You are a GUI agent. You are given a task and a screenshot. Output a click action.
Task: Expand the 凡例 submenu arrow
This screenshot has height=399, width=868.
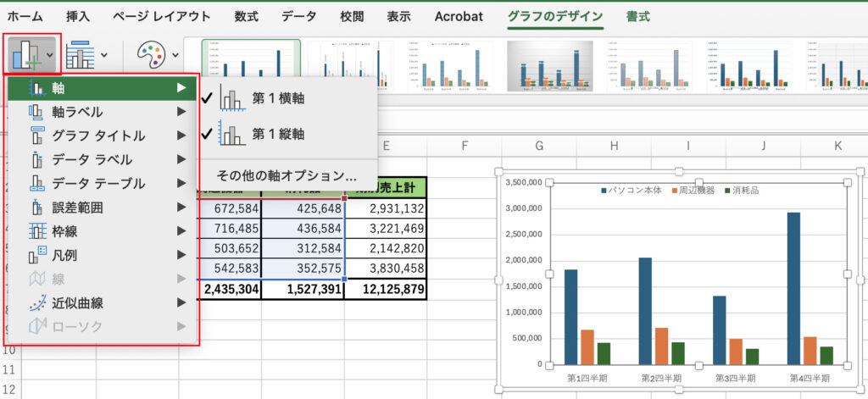tap(181, 254)
